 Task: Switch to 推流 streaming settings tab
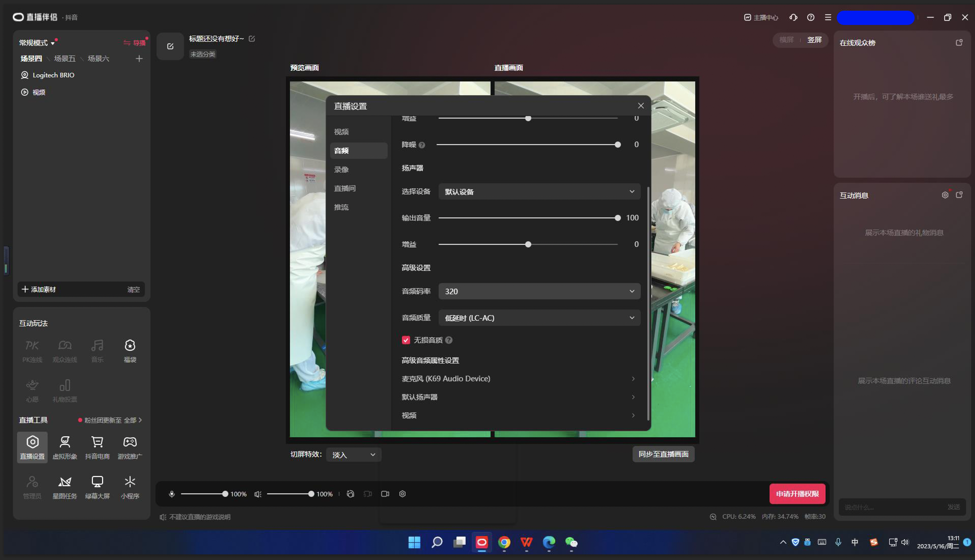click(342, 207)
